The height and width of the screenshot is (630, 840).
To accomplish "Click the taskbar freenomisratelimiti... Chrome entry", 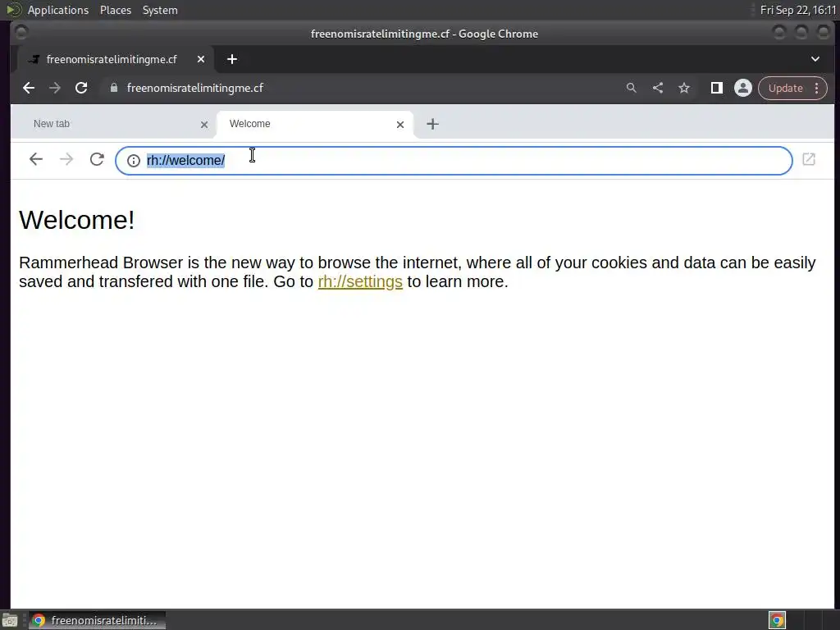I will [97, 620].
